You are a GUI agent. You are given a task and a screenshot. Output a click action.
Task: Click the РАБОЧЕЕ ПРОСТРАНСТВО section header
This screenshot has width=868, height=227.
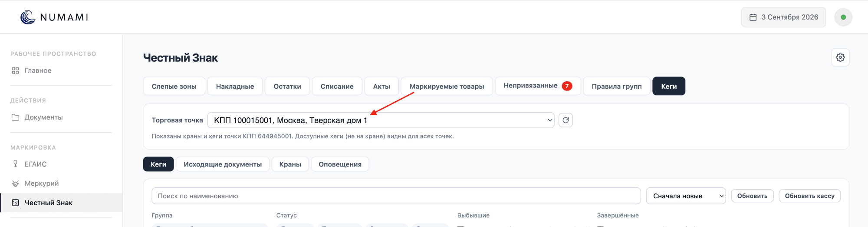coord(53,54)
